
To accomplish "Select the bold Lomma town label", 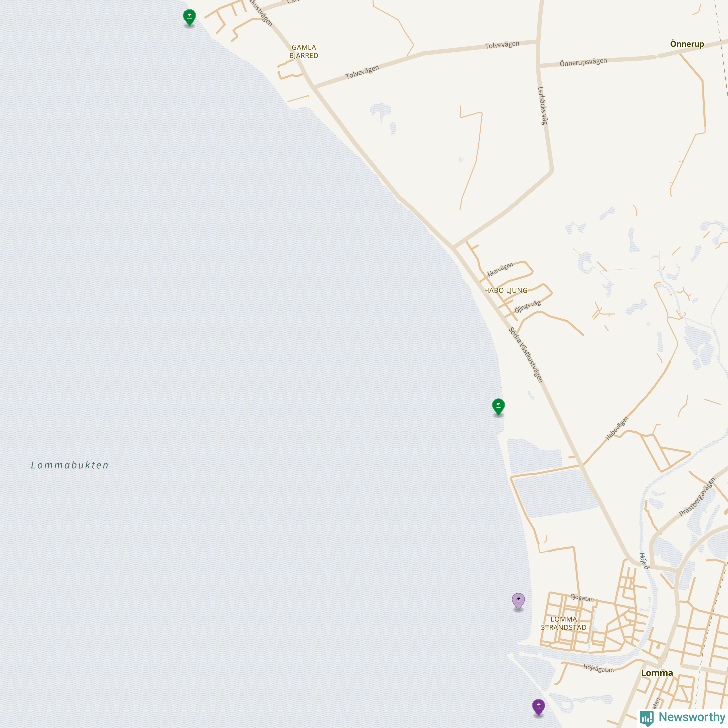I will tap(657, 673).
